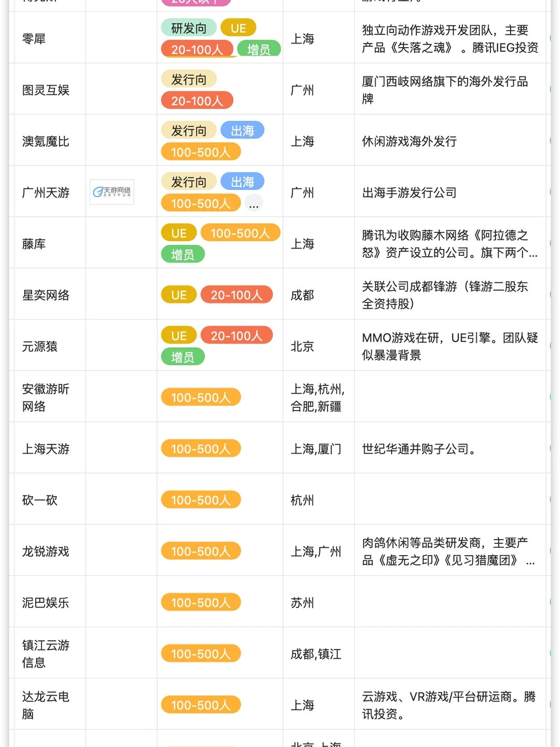Click the 100-500人 tag in 镇江云游信息 row
Screen dimensions: 560x747
(x=201, y=654)
